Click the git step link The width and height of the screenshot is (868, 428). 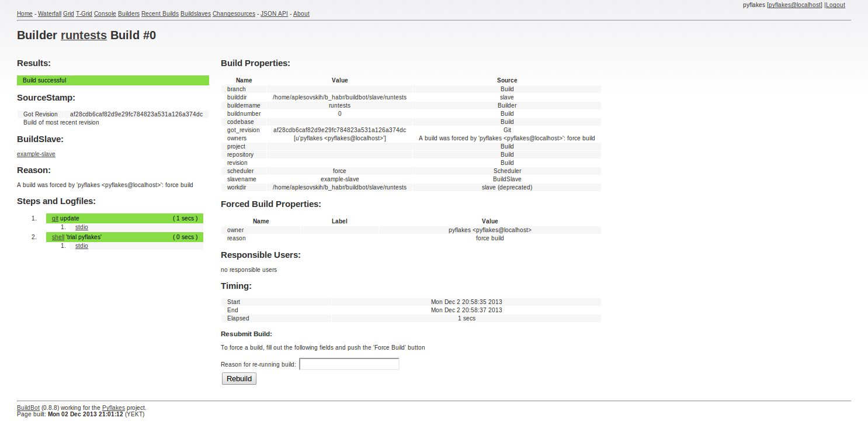point(55,218)
